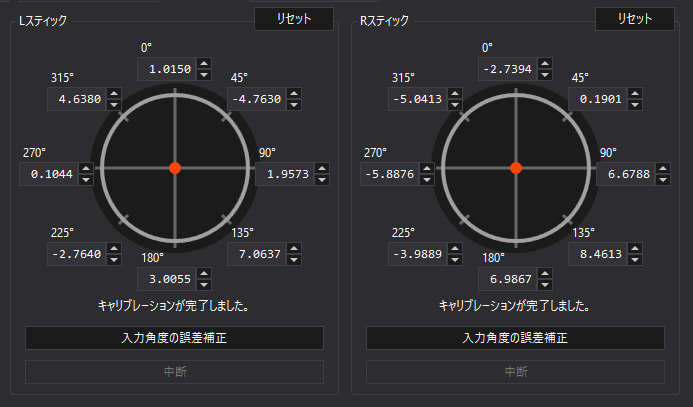Increase L stick 0° value 1.0150
Screen dimensions: 693x407
click(204, 64)
